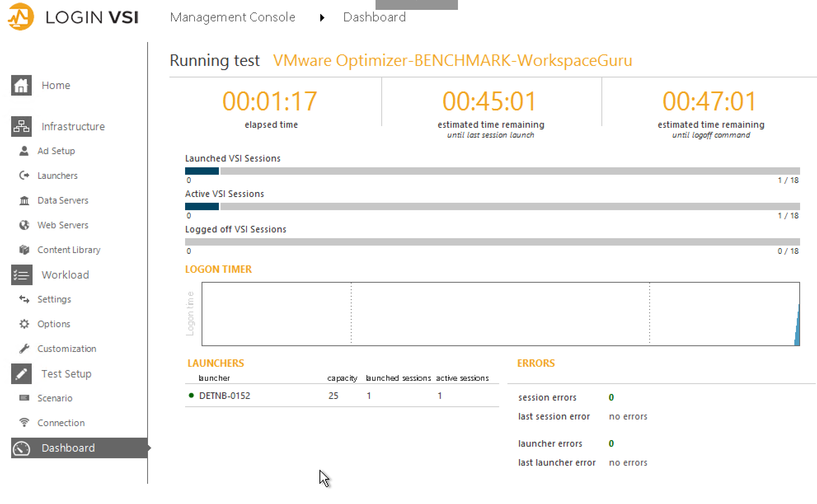Open the Data Servers page
The height and width of the screenshot is (504, 817).
63,200
